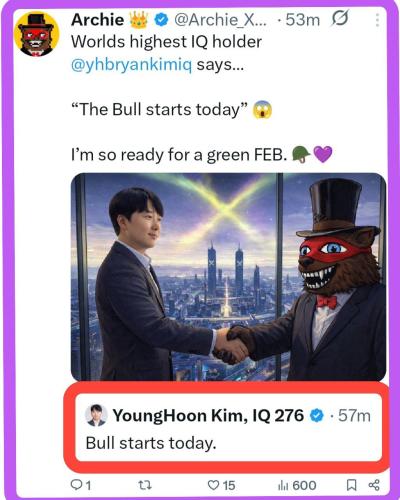This screenshot has width=400, height=500.
Task: Click the repost arrows icon
Action: [x=145, y=485]
